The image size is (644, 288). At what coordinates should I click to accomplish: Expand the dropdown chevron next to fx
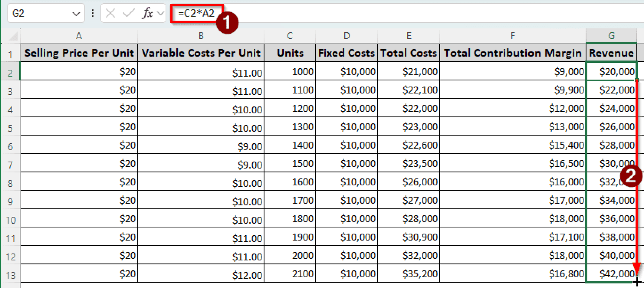tap(161, 14)
